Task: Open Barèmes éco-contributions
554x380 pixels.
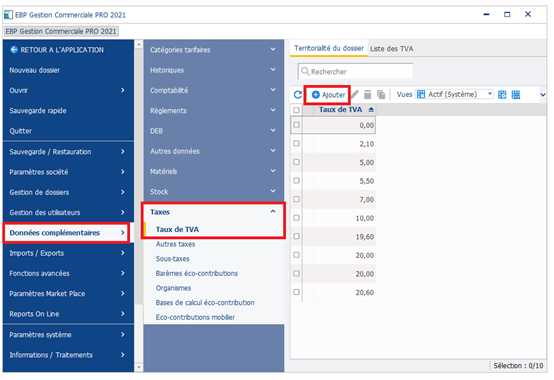Action: [197, 273]
